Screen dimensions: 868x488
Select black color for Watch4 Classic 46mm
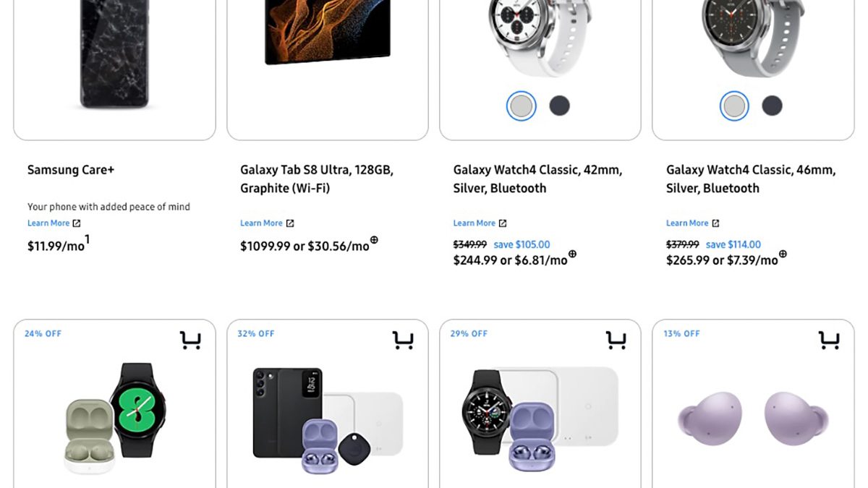(x=772, y=106)
